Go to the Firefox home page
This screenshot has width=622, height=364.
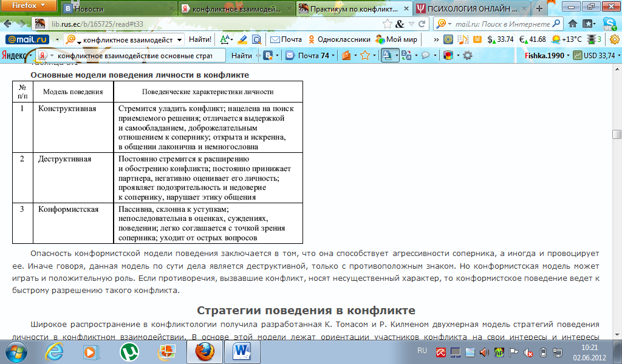point(572,24)
